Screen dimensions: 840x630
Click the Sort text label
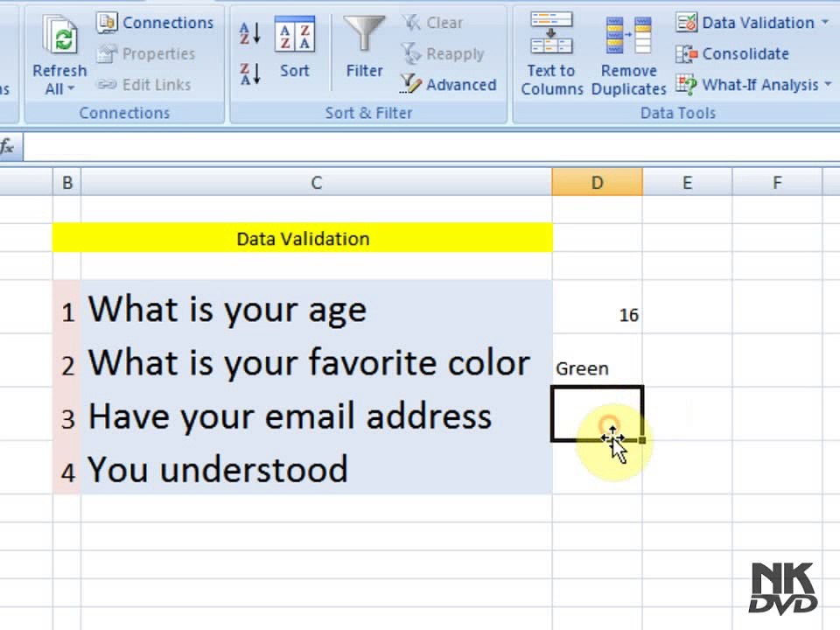[295, 71]
